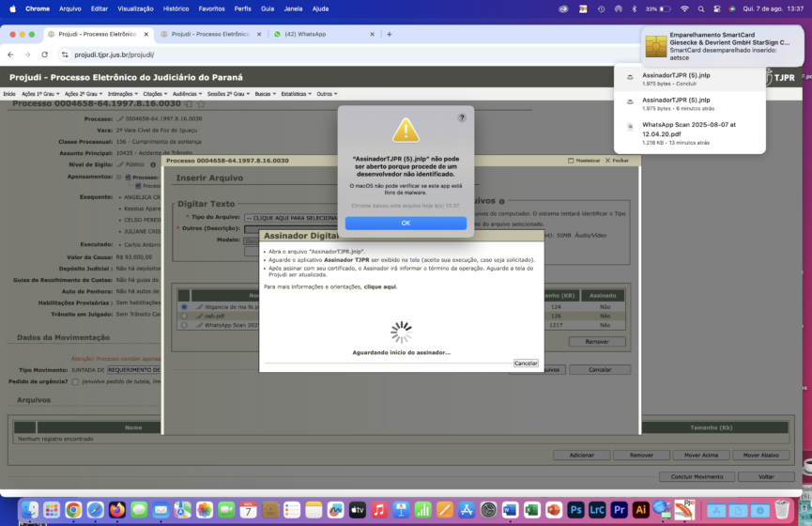Select radio button for oab.pdf file
812x526 pixels.
point(184,316)
